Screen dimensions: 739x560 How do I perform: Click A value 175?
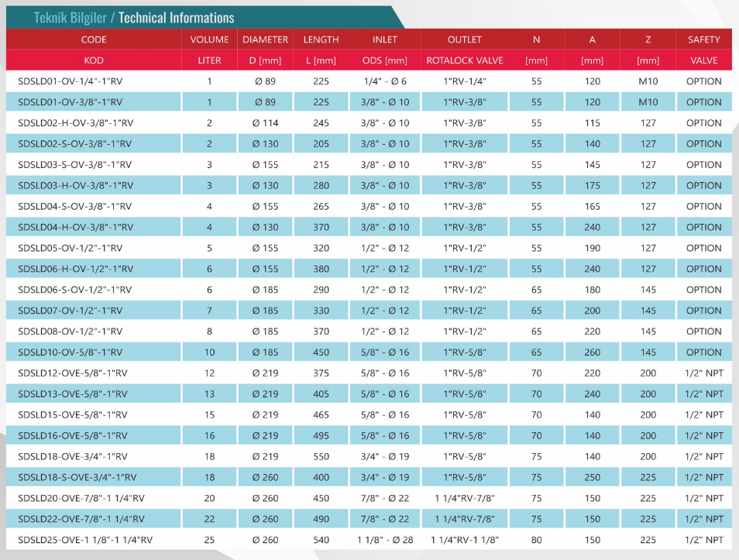click(593, 185)
